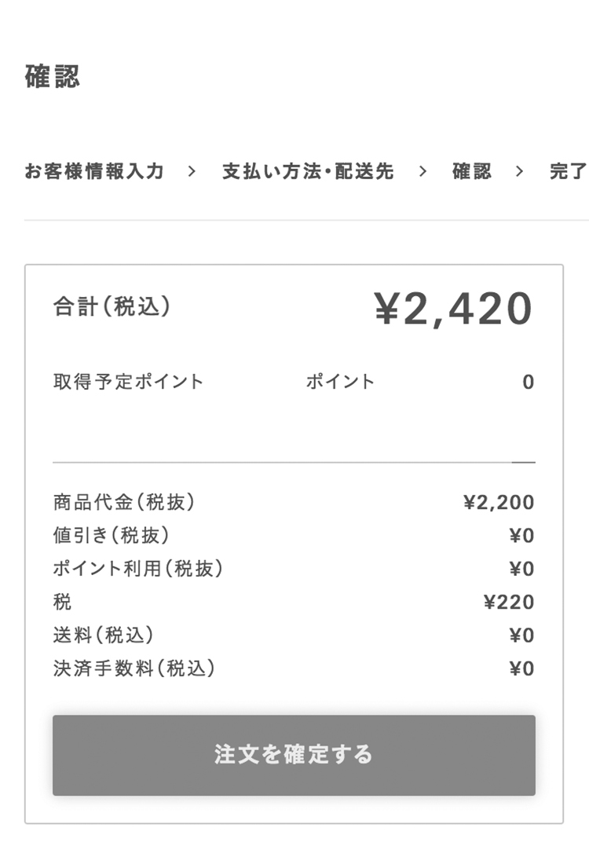Open the 支払い方法・配送先 step
The width and height of the screenshot is (589, 868).
point(308,171)
